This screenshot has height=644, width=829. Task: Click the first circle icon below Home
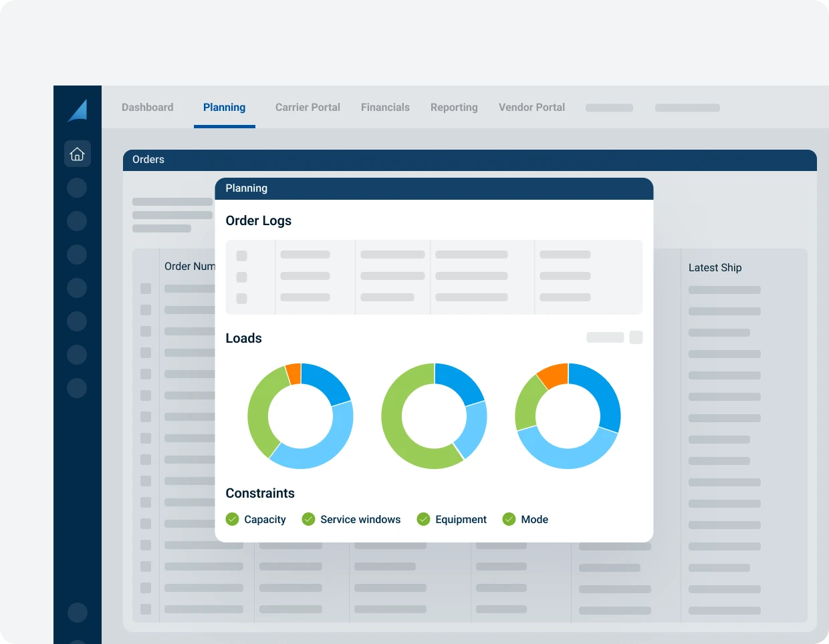tap(78, 188)
